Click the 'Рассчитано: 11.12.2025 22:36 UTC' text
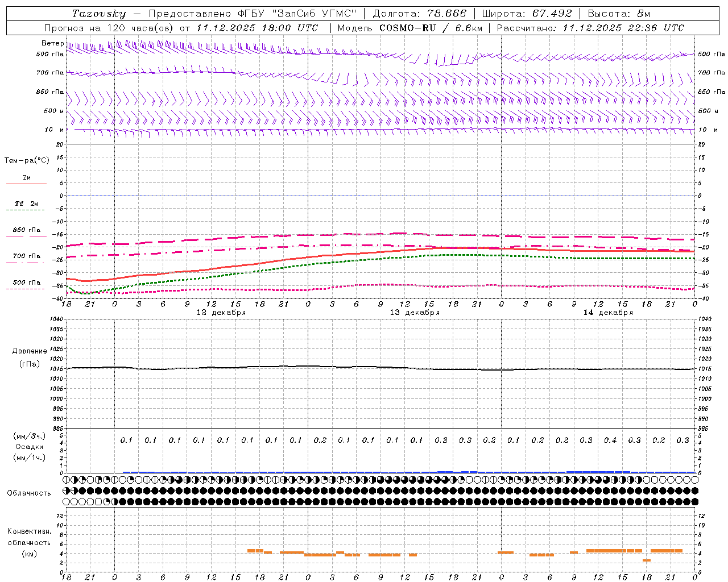 click(590, 28)
